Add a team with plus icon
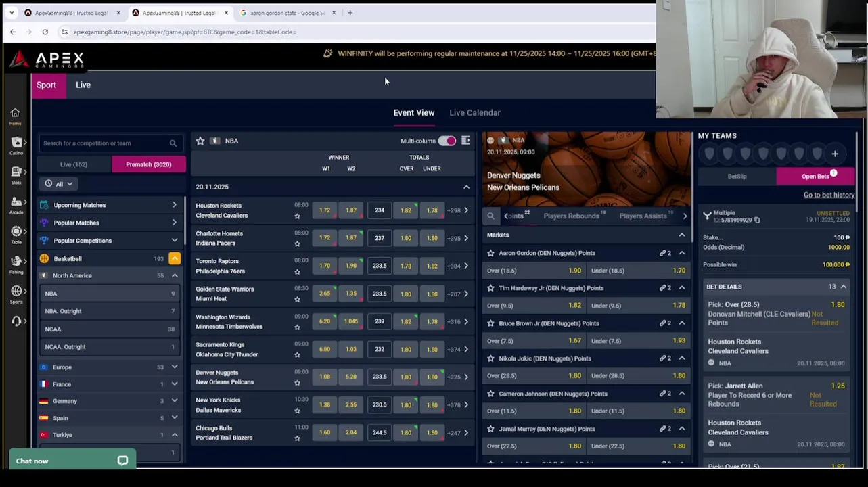The image size is (868, 487). pos(835,154)
